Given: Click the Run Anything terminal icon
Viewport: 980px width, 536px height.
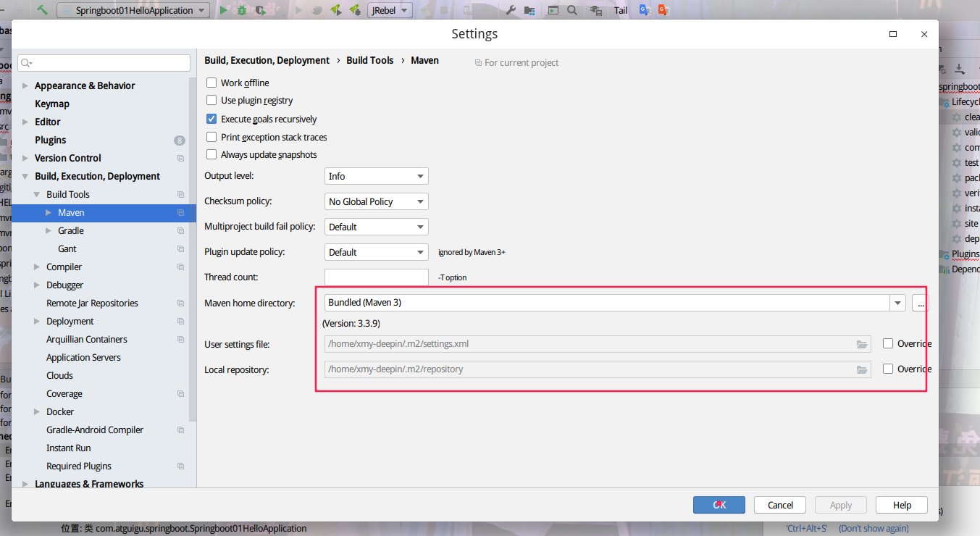Looking at the screenshot, I should 553,10.
